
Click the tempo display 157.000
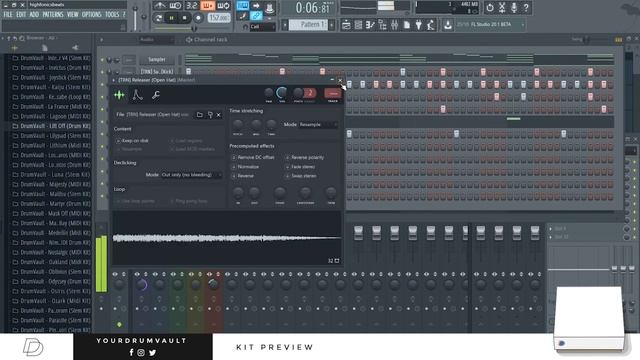(x=219, y=18)
